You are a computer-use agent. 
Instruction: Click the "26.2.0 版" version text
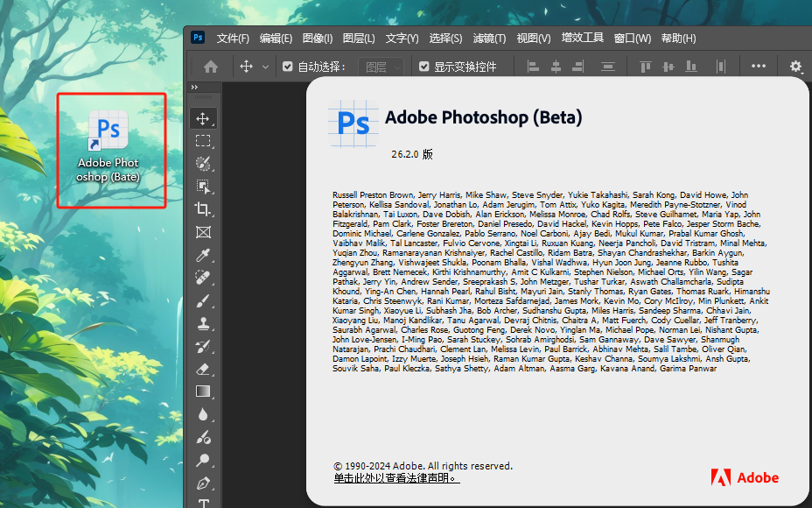point(412,154)
